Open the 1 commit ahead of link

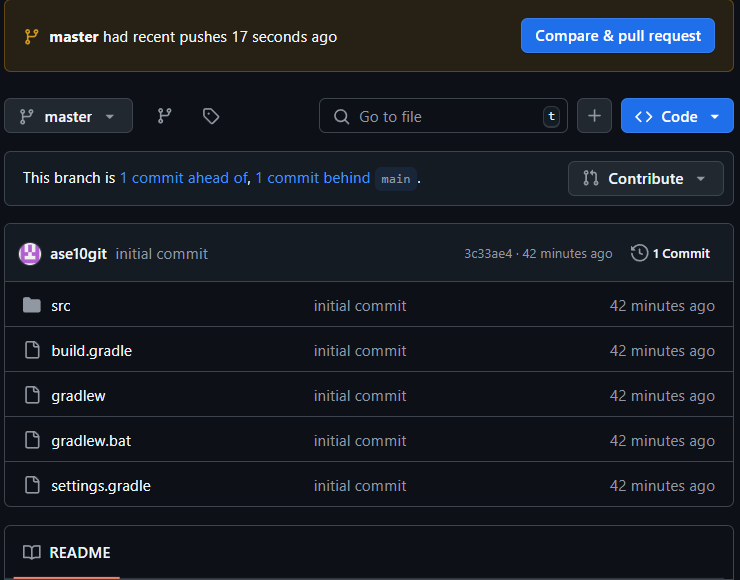tap(184, 178)
